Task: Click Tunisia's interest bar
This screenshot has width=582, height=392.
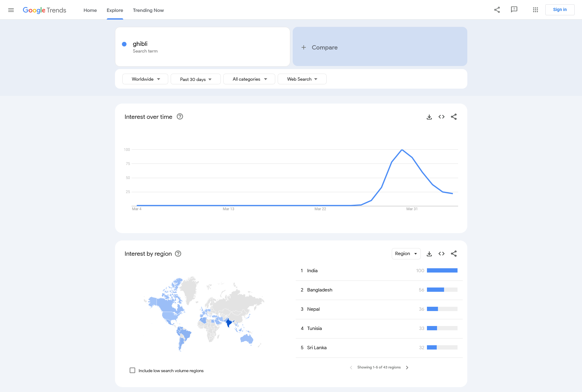Action: click(x=442, y=328)
